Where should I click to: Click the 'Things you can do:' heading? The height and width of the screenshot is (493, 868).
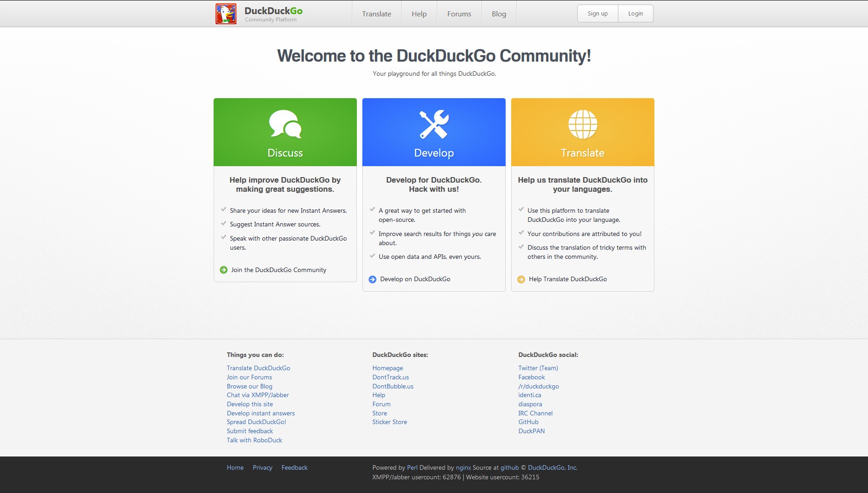pyautogui.click(x=255, y=355)
